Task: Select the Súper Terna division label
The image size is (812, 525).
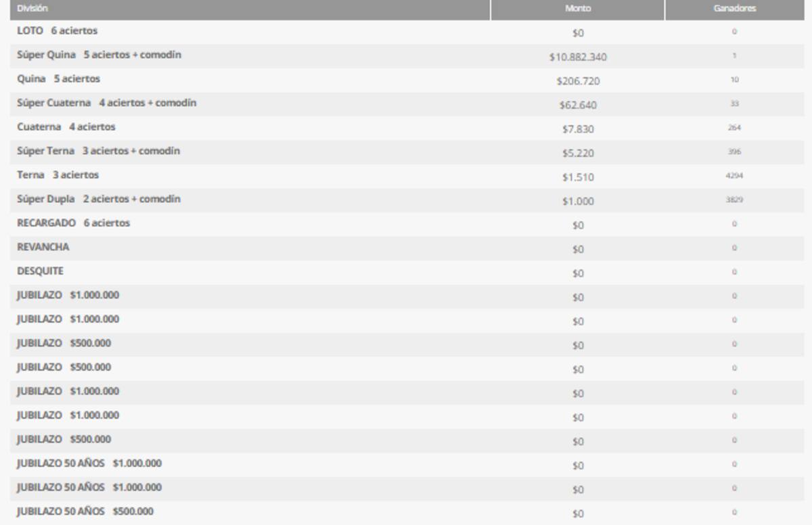Action: 98,151
